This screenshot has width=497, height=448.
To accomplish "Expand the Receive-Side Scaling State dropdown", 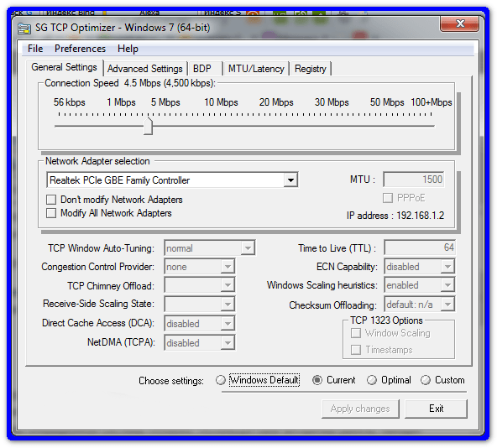I will (228, 305).
